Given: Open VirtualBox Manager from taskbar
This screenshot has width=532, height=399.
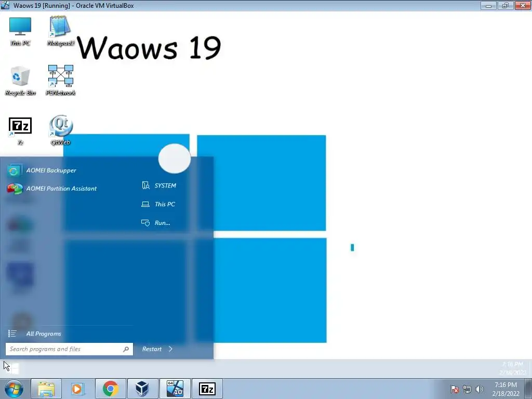Looking at the screenshot, I should coord(142,389).
